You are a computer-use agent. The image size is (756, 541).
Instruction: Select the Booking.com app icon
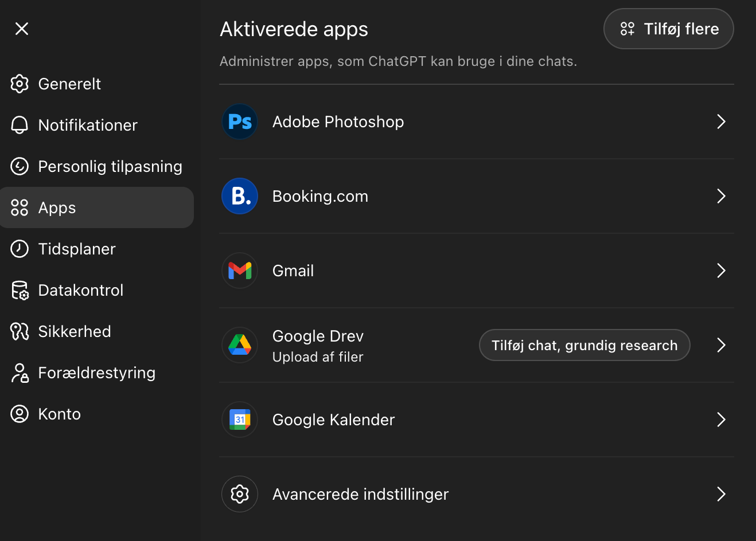239,196
